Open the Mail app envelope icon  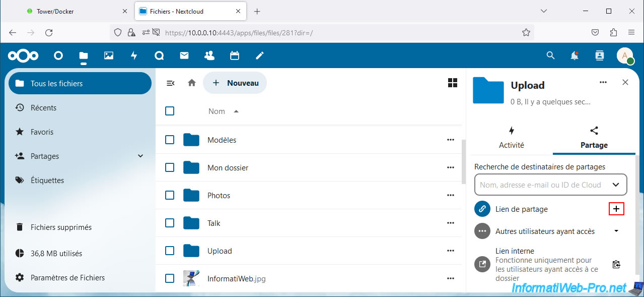184,55
